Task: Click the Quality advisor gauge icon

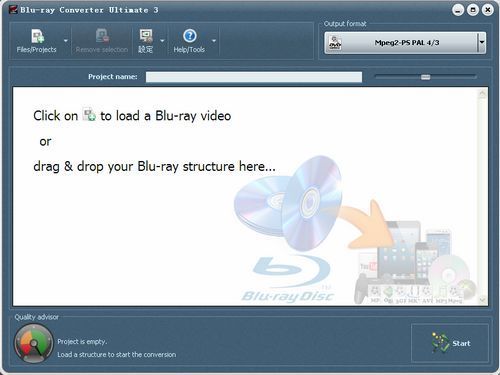Action: tap(33, 344)
